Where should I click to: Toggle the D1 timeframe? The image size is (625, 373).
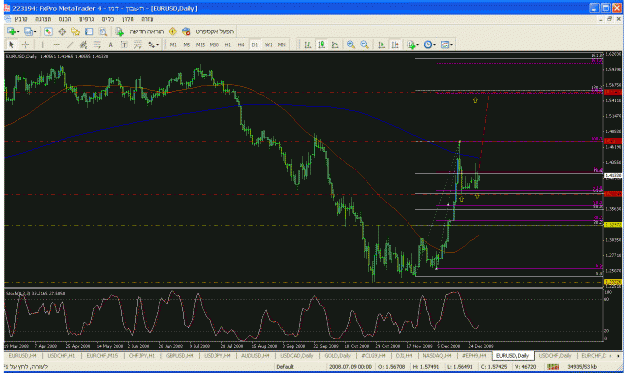(255, 45)
